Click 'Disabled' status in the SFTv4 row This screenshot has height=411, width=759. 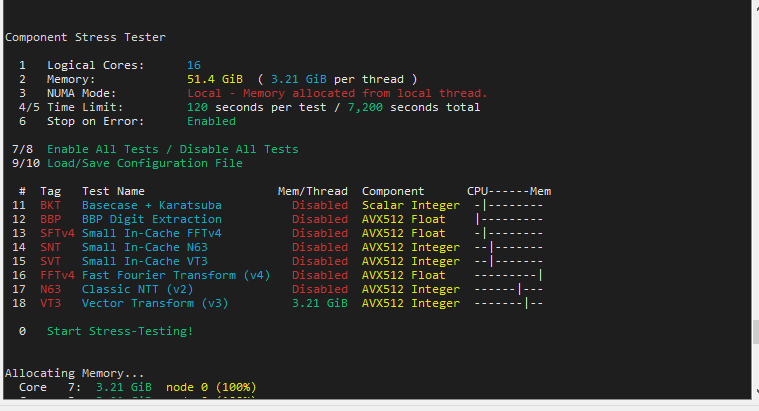tap(319, 234)
